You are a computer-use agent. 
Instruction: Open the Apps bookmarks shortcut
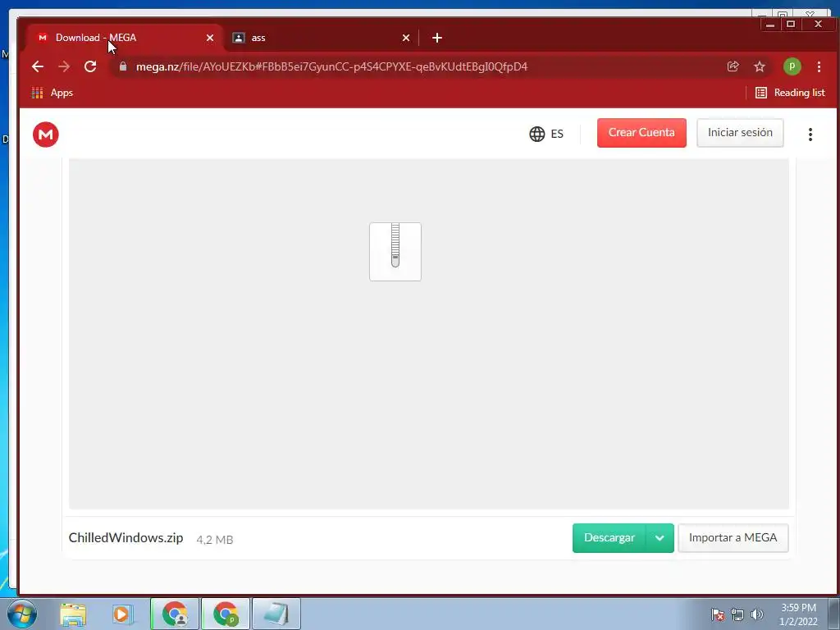click(x=52, y=93)
